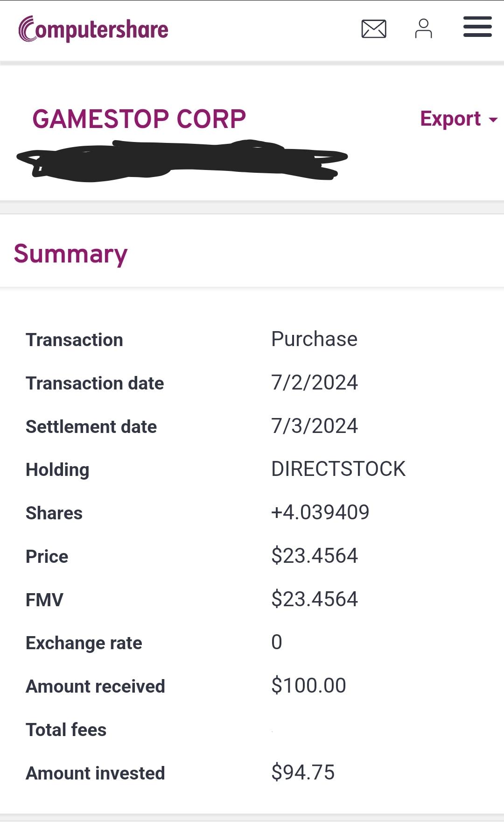Screen dimensions: 504x822
Task: Click the GAMESTOP CORP heading
Action: coord(139,119)
